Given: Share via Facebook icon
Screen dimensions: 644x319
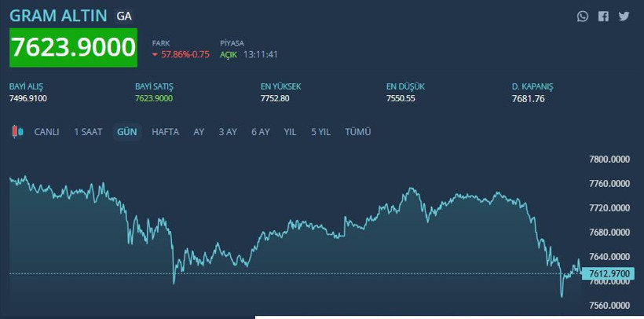Looking at the screenshot, I should [x=603, y=16].
